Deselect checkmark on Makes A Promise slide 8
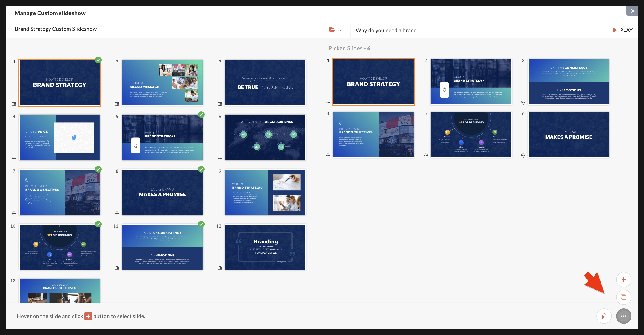 click(x=201, y=169)
